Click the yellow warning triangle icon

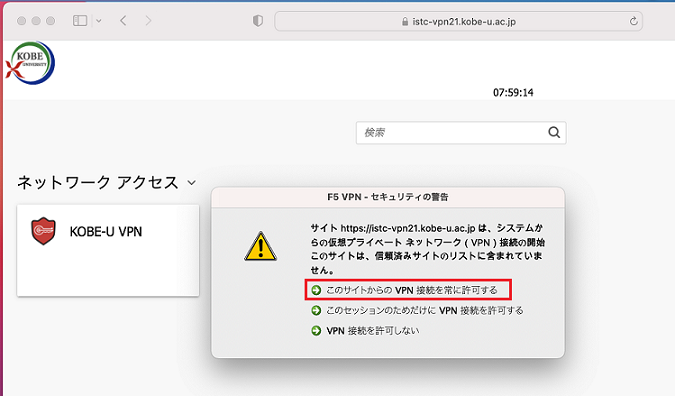click(260, 247)
